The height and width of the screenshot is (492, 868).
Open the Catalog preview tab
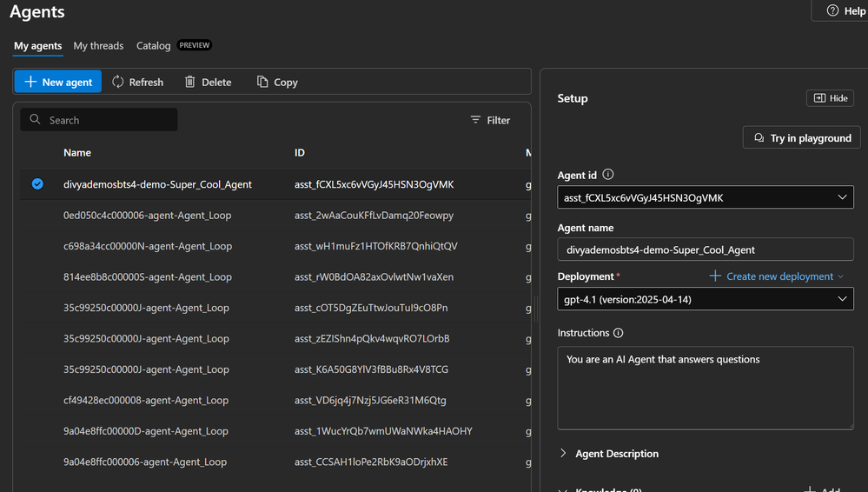tap(154, 45)
